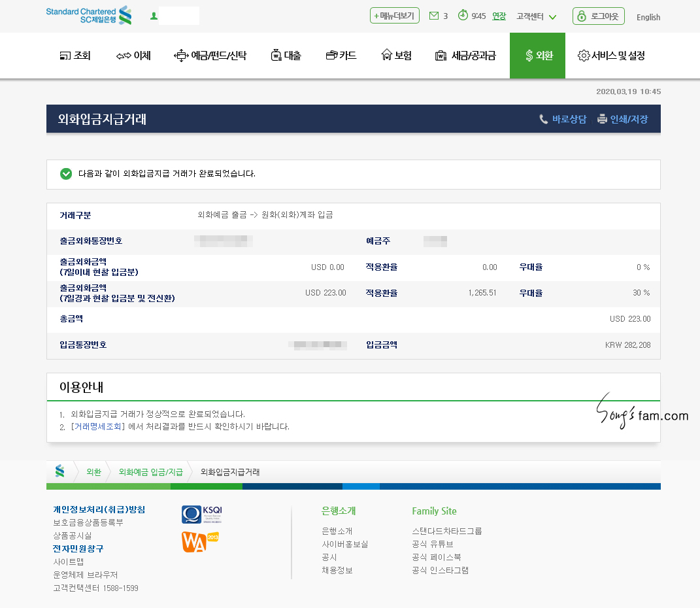Click the 연장 session extend link
This screenshot has width=700, height=608.
click(499, 16)
